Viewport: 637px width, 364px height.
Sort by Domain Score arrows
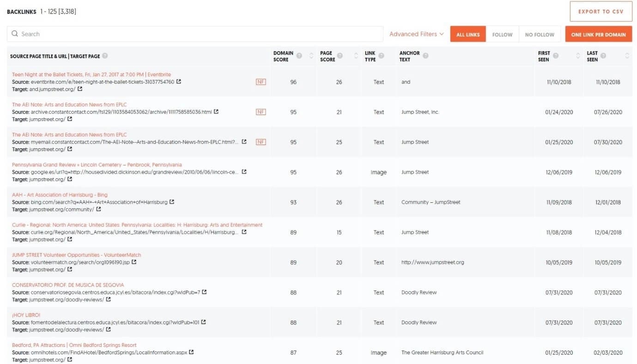coord(311,56)
